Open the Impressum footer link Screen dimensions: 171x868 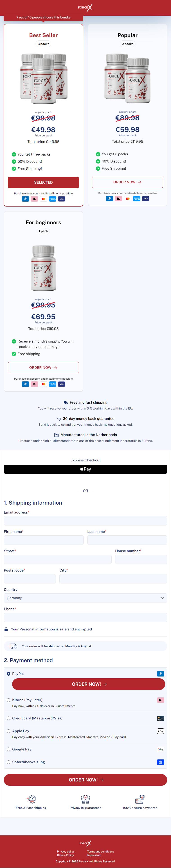(x=94, y=855)
